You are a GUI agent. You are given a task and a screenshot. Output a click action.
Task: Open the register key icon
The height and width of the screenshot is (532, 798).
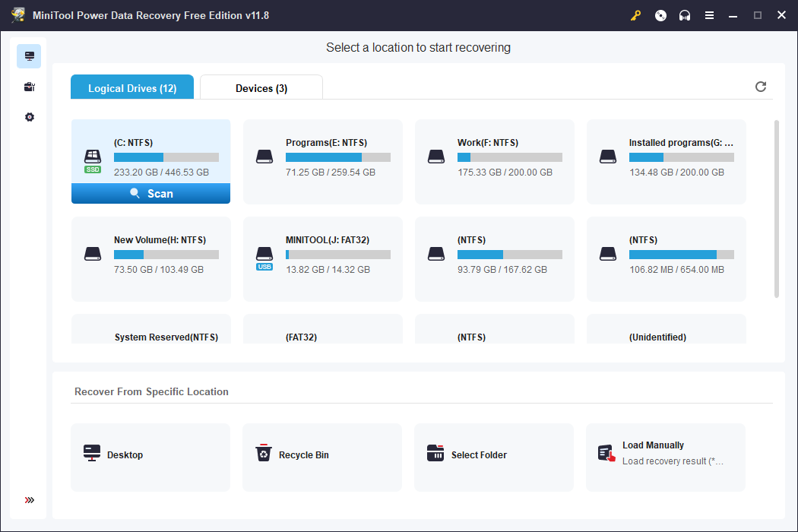coord(635,15)
